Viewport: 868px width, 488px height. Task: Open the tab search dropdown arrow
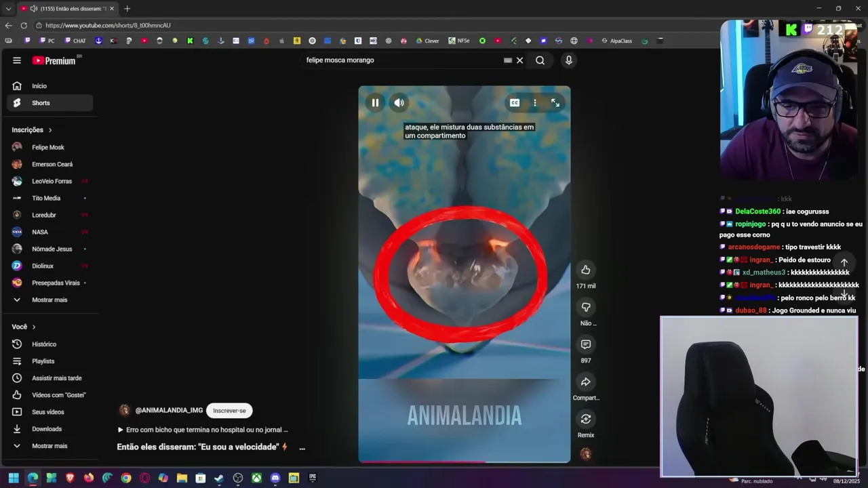[x=8, y=9]
